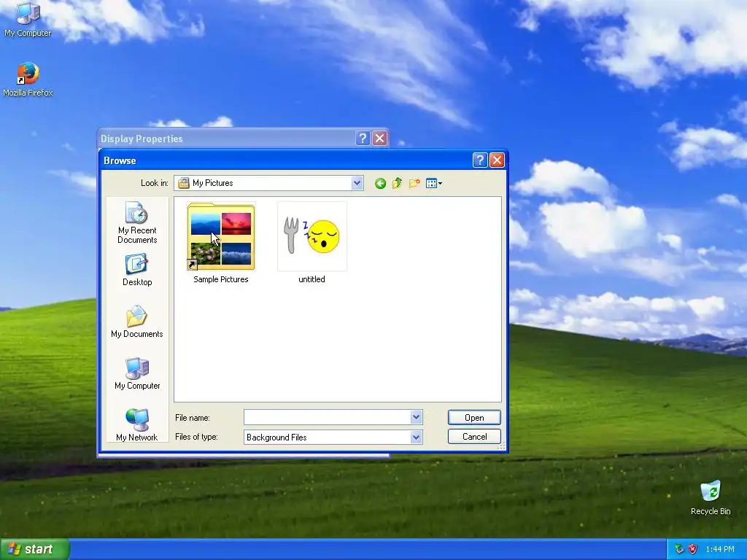
Task: Select Mozilla Firefox desktop shortcut
Action: pyautogui.click(x=28, y=79)
